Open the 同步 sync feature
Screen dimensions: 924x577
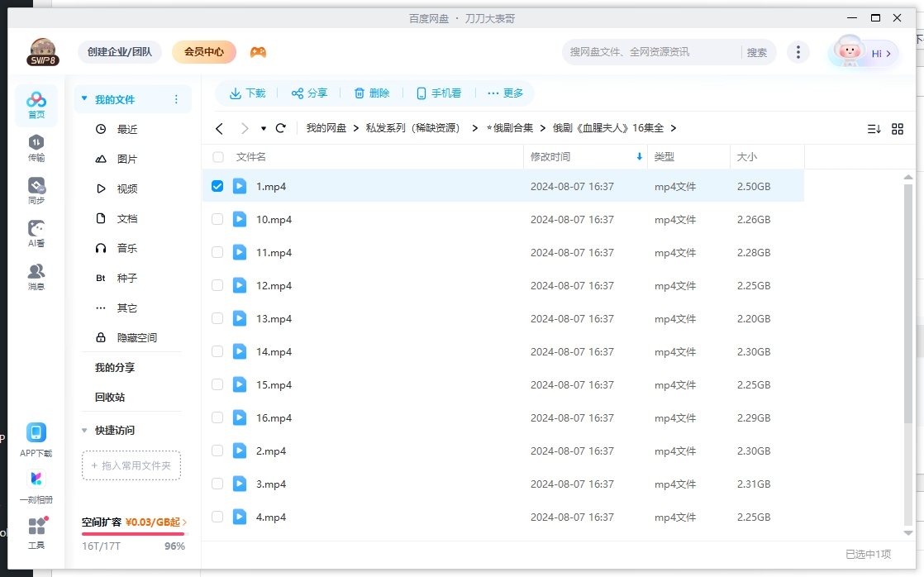coord(36,190)
